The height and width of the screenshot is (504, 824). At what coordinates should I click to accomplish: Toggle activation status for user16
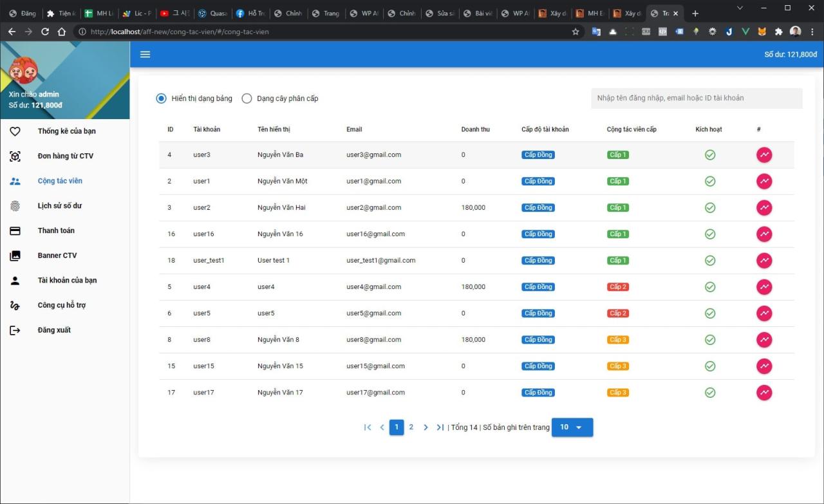tap(710, 234)
